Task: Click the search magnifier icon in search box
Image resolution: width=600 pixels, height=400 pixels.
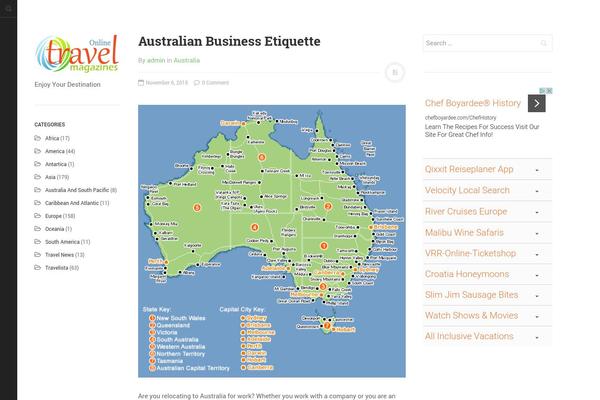Action: [x=543, y=43]
